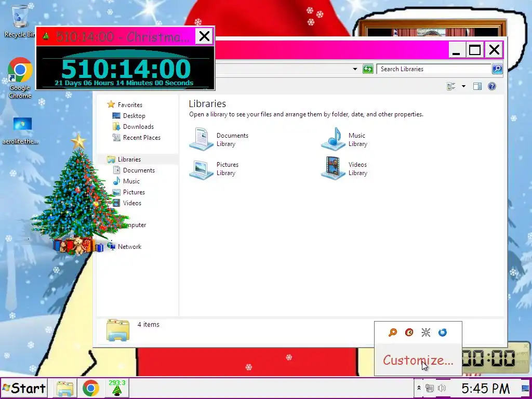Go to Desktop in the navigation pane
The image size is (532, 399).
coord(134,116)
